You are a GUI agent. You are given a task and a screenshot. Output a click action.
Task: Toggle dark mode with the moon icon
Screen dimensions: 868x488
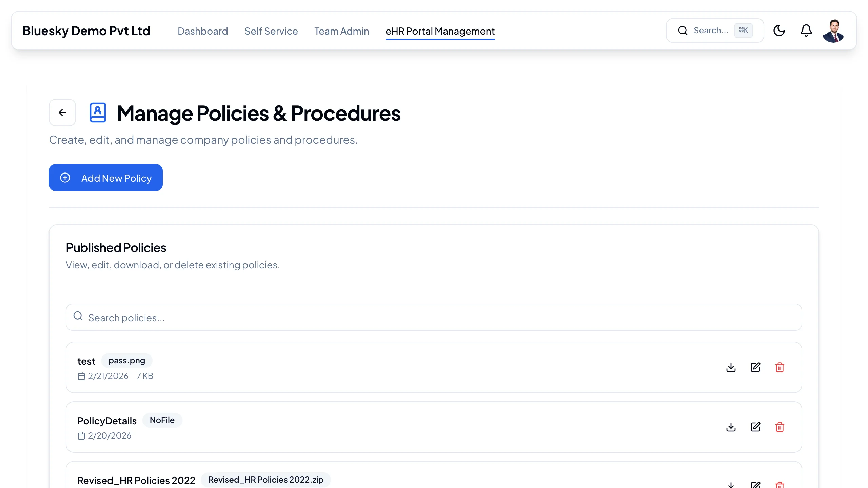(x=779, y=30)
